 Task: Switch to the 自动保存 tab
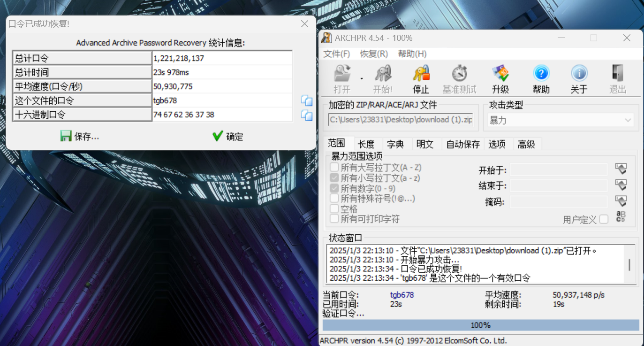tap(463, 144)
